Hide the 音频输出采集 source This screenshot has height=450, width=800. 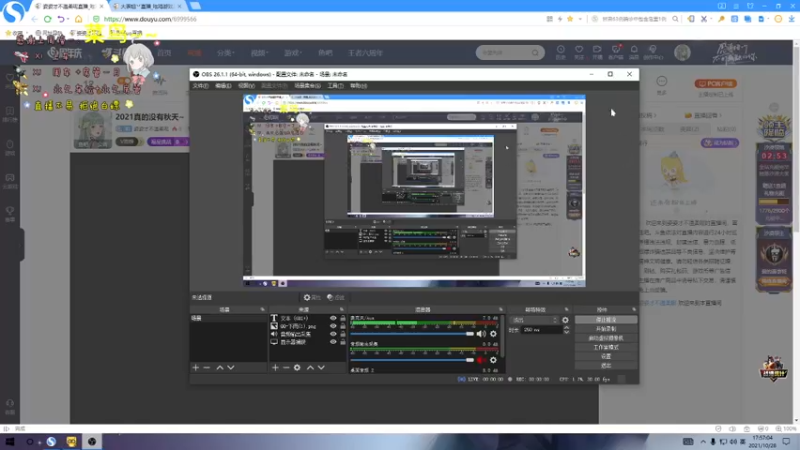333,334
